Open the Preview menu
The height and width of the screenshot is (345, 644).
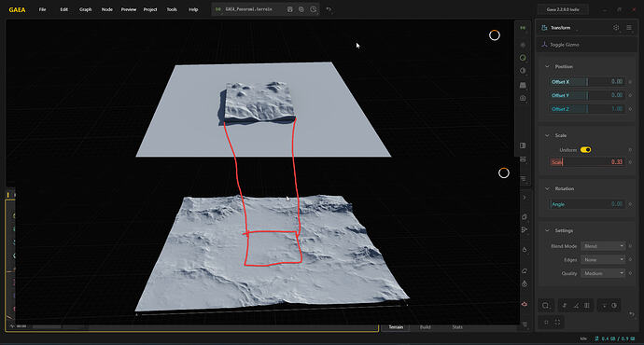pos(129,9)
